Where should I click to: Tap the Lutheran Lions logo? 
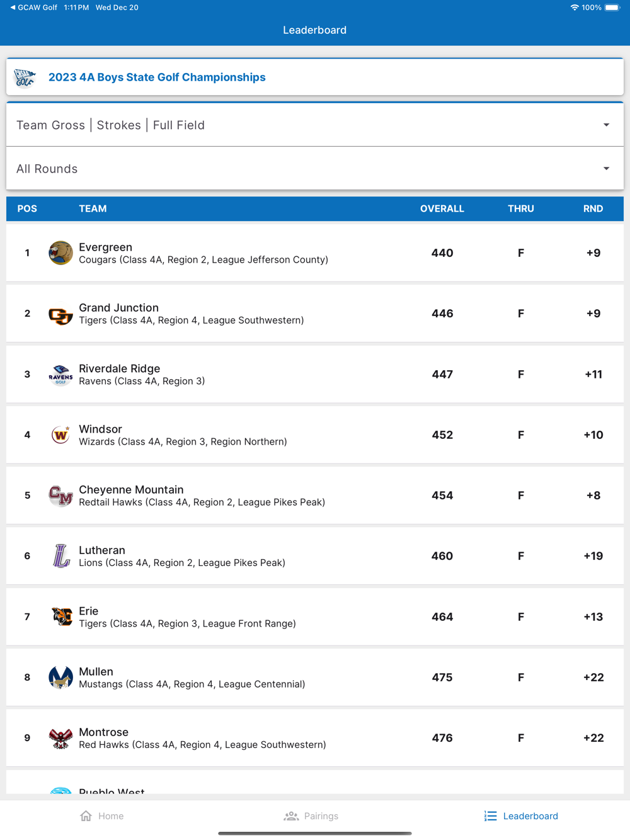tap(60, 556)
